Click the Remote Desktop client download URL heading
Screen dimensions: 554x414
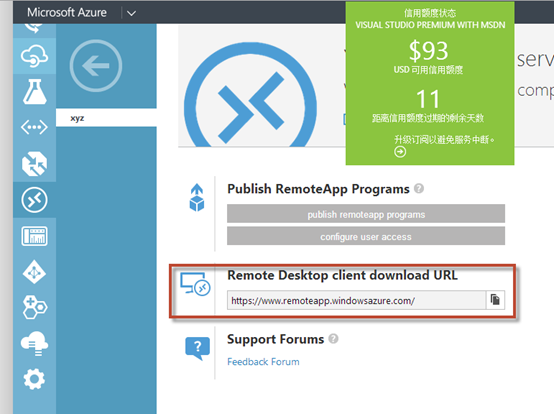tap(342, 275)
